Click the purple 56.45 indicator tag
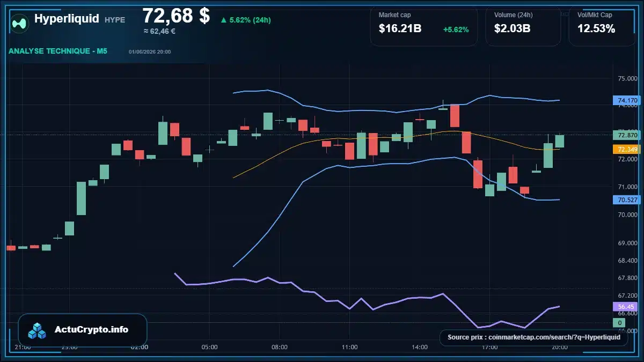Image resolution: width=644 pixels, height=362 pixels. [626, 307]
